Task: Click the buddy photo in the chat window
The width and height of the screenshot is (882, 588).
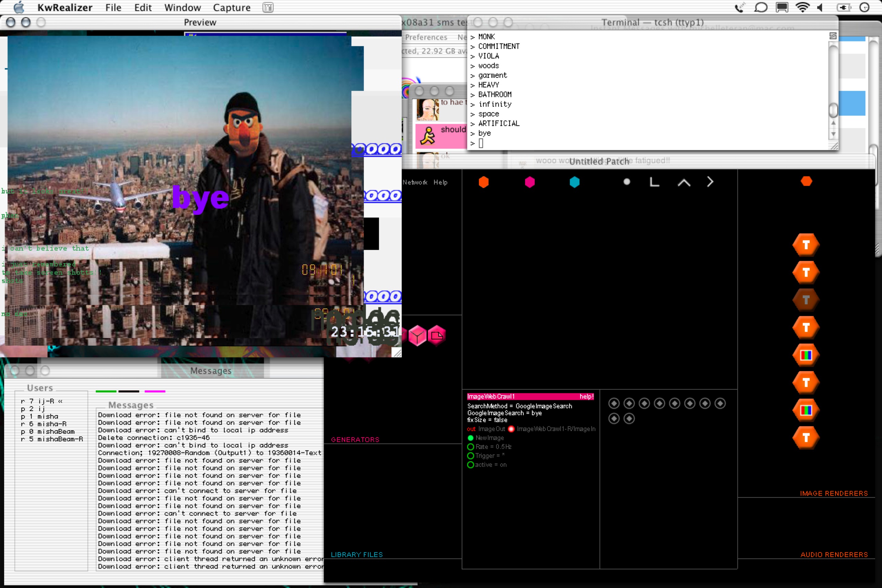Action: point(428,109)
